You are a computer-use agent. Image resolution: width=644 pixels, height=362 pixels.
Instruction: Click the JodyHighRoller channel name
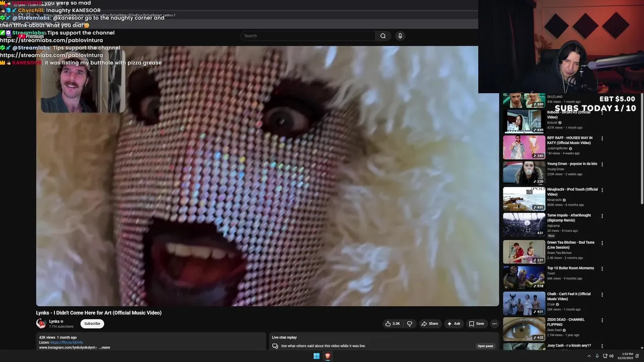[557, 148]
